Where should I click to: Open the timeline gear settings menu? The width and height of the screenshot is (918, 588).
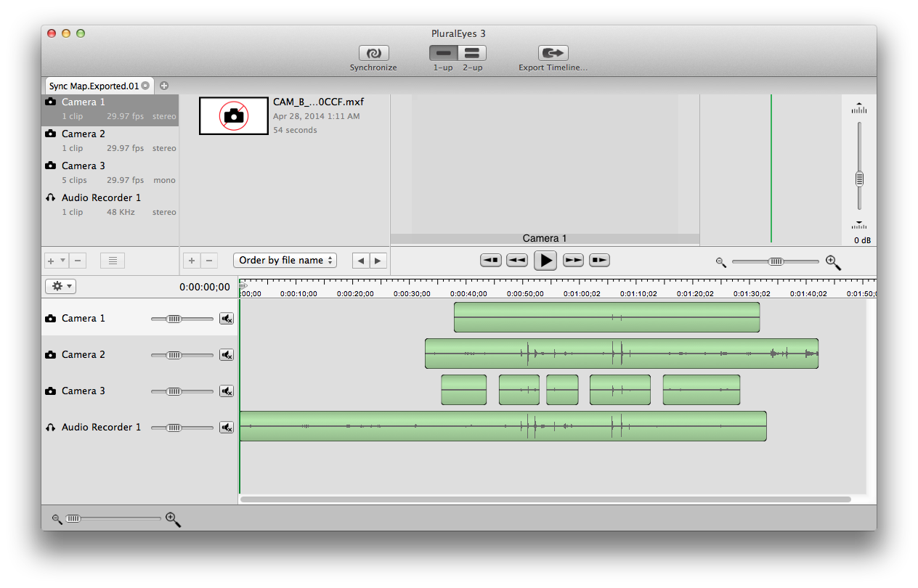coord(60,287)
